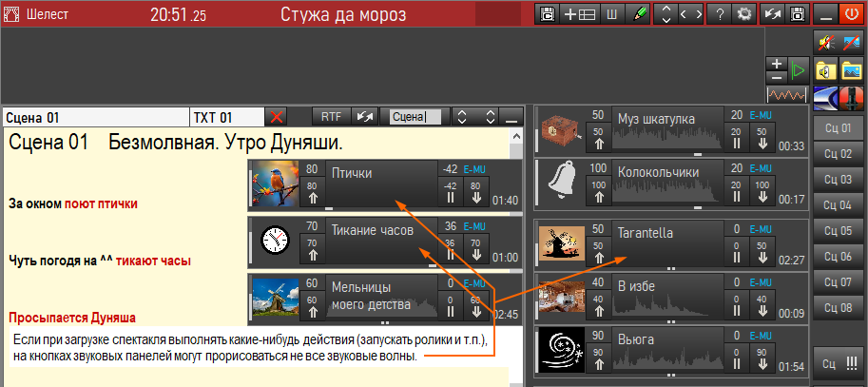
Task: Switch to the Сц 03 scene tab
Action: [838, 180]
